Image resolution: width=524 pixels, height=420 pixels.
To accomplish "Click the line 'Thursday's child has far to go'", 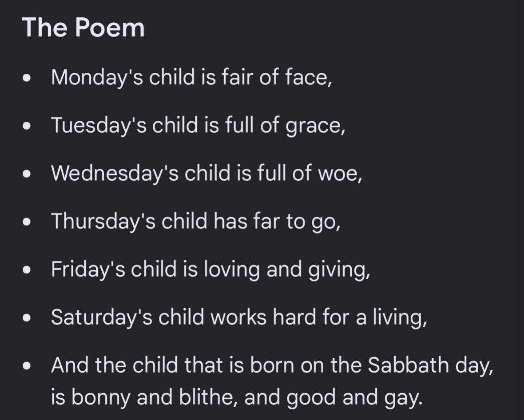I will 196,221.
